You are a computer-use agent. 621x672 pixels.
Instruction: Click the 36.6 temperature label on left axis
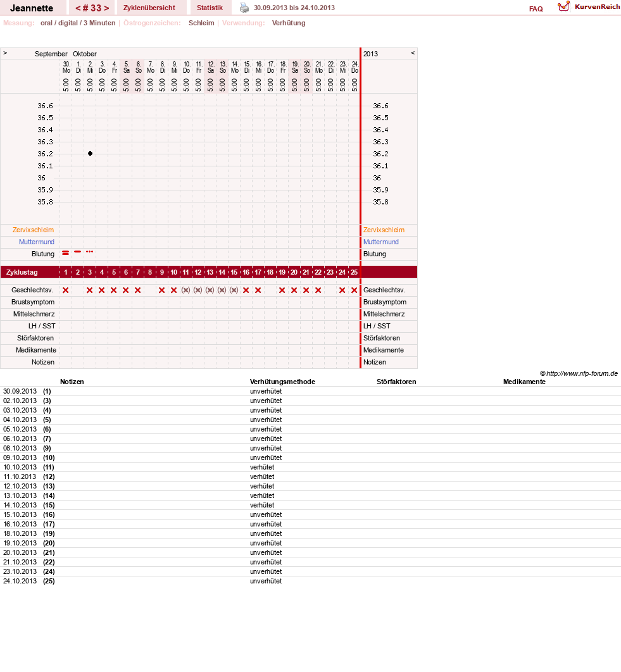45,106
